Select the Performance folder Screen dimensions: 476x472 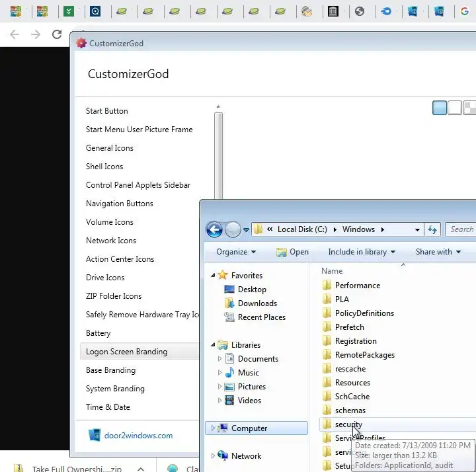pyautogui.click(x=357, y=286)
